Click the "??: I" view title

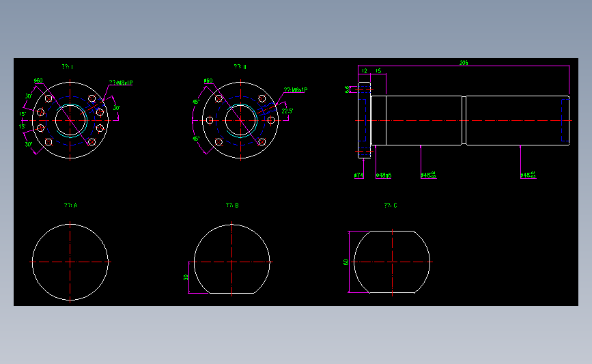click(68, 67)
